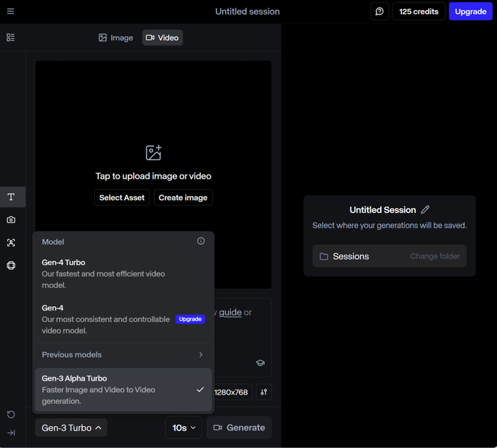497x448 pixels.
Task: Open the tools grid list icon
Action: (x=11, y=37)
